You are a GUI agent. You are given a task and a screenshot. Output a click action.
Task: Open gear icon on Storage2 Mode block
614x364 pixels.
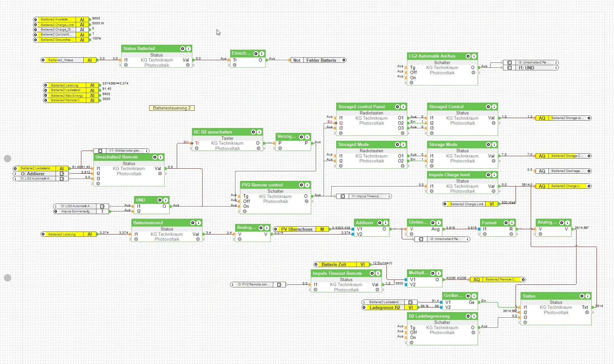point(397,145)
